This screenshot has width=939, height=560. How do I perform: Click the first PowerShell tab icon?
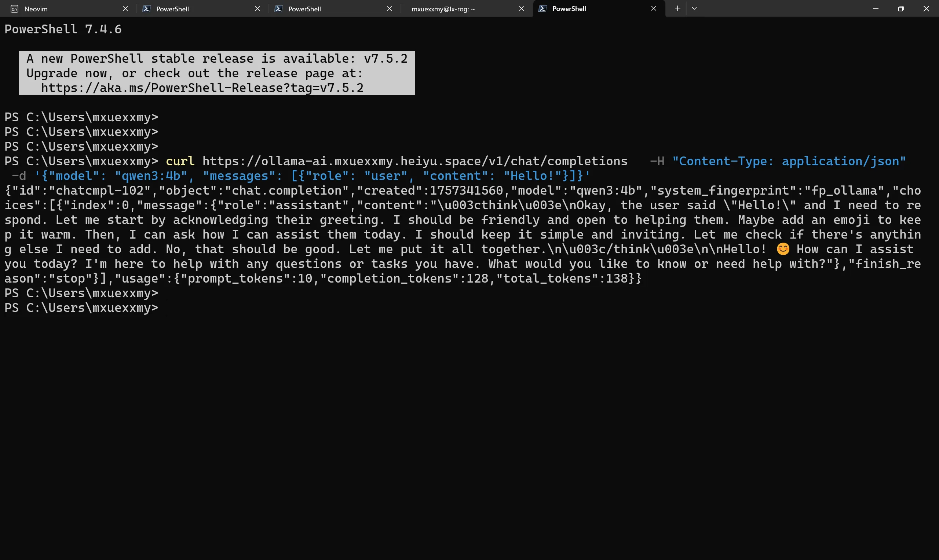146,9
